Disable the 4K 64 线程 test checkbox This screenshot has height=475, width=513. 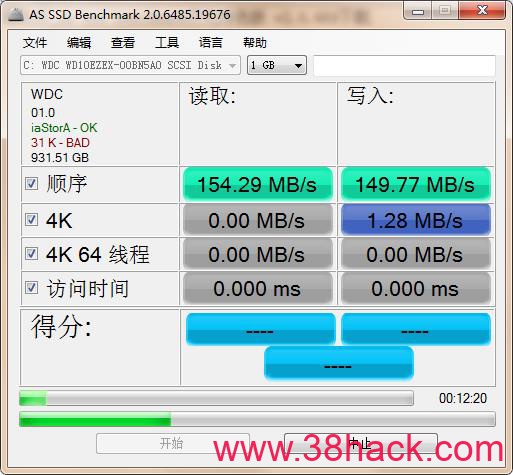click(x=31, y=254)
